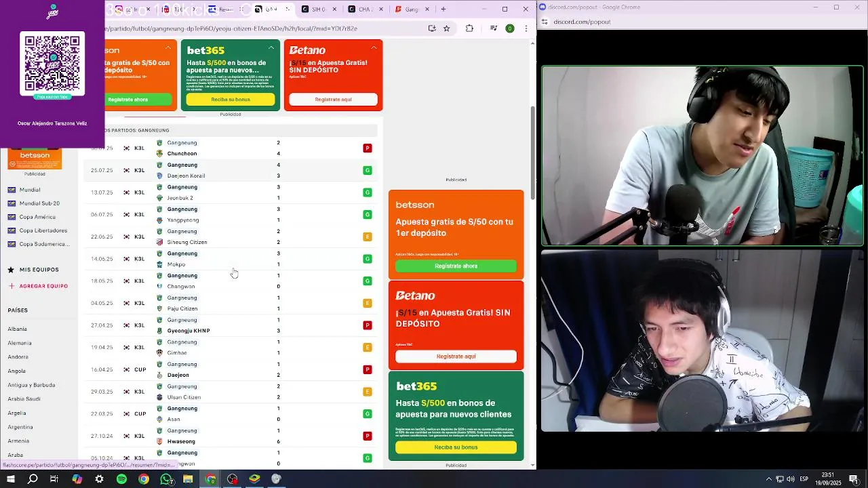
Task: Click the MIS EQUIPOS star icon
Action: [x=11, y=270]
